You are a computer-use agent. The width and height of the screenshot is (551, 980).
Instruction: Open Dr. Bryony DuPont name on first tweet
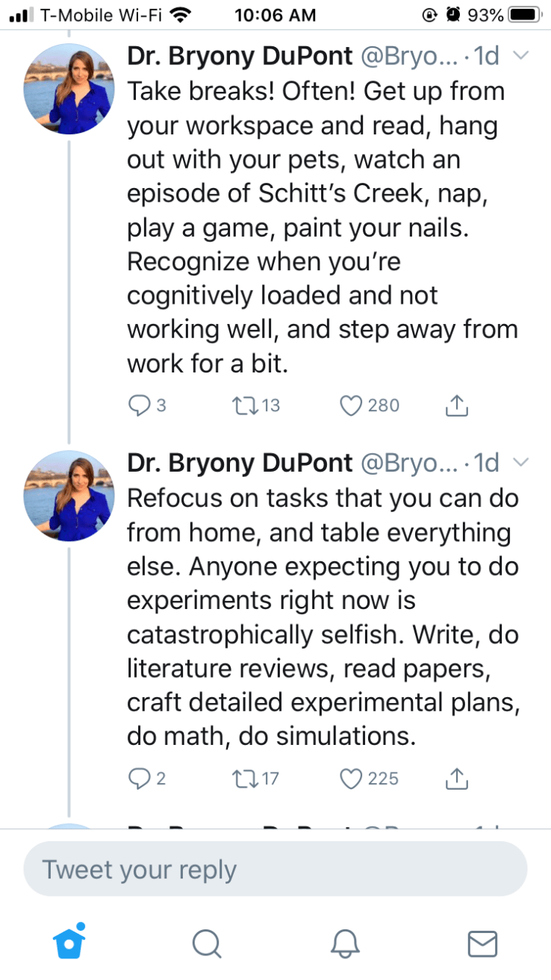point(240,55)
